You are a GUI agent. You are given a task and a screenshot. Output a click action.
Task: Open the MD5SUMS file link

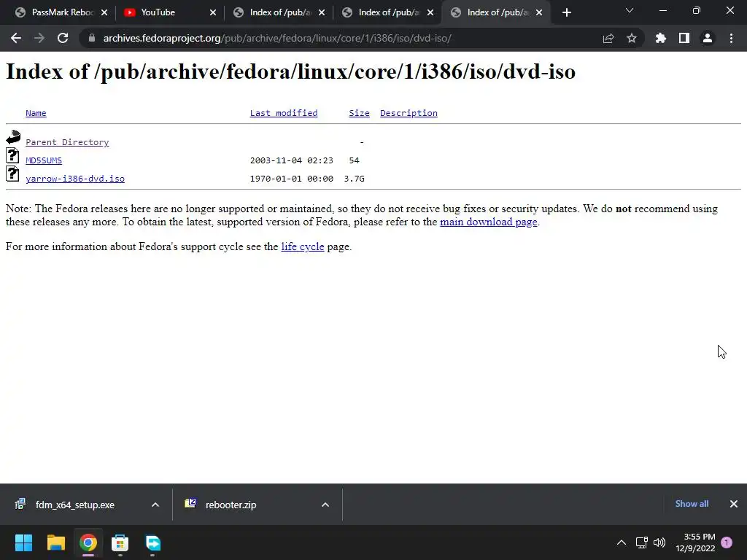[43, 160]
